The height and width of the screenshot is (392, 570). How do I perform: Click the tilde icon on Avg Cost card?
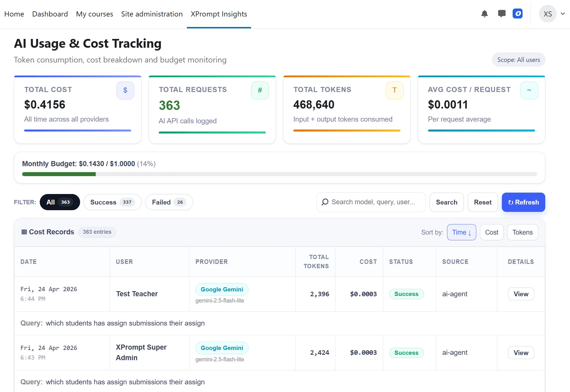[529, 90]
